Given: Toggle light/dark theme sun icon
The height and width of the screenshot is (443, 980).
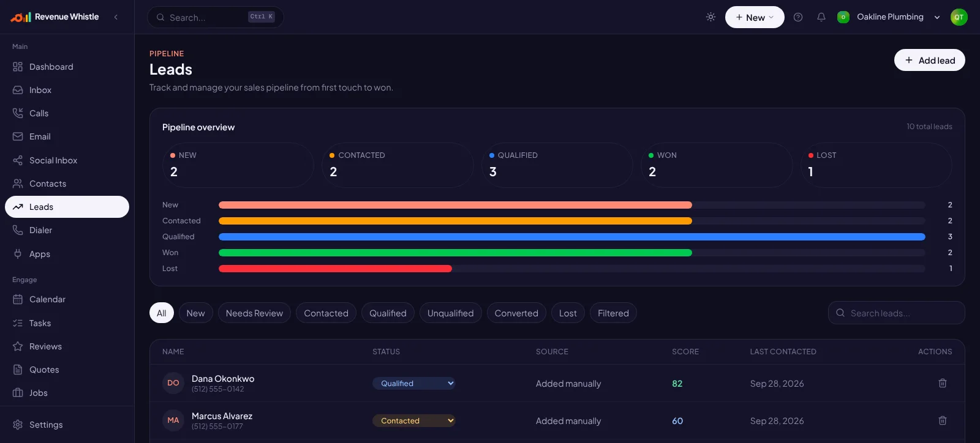Looking at the screenshot, I should point(710,17).
